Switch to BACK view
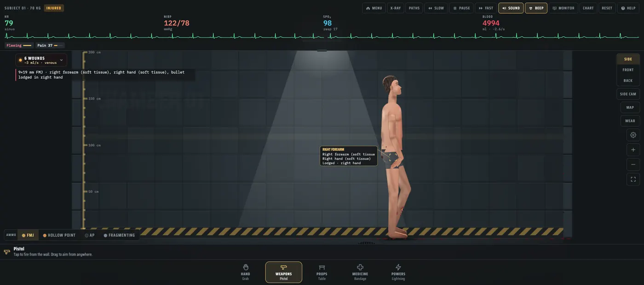The width and height of the screenshot is (644, 285). point(628,81)
